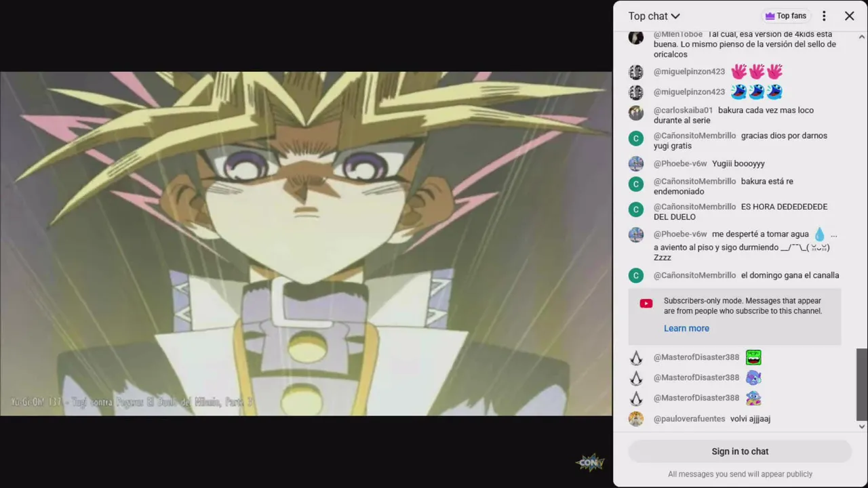Close the chat panel
The height and width of the screenshot is (488, 868).
(849, 16)
